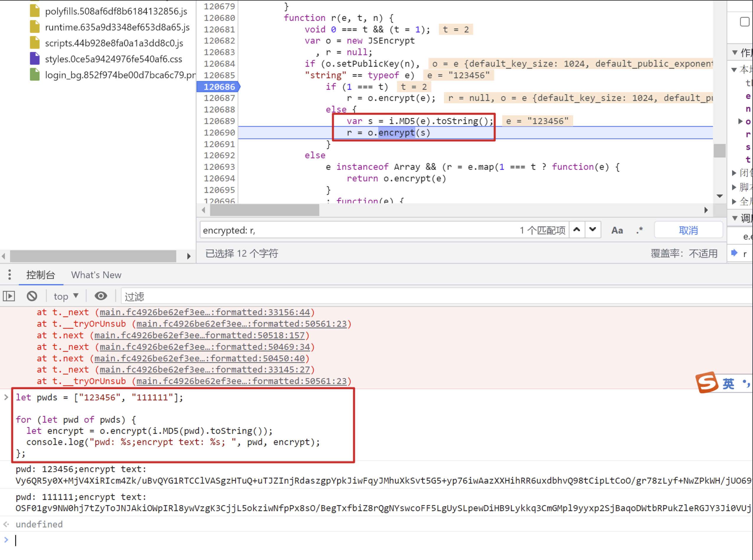The width and height of the screenshot is (753, 560).
Task: Go to next search match arrow
Action: [x=592, y=230]
